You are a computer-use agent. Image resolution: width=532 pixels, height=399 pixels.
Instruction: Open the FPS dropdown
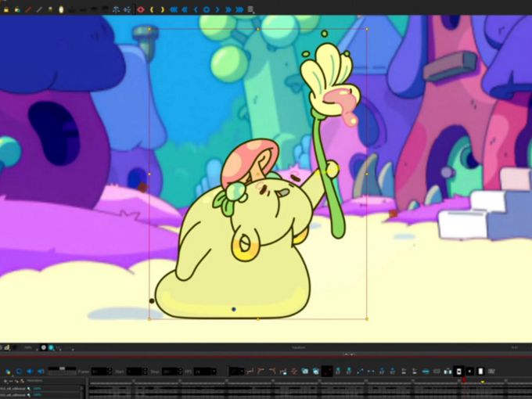(x=214, y=372)
